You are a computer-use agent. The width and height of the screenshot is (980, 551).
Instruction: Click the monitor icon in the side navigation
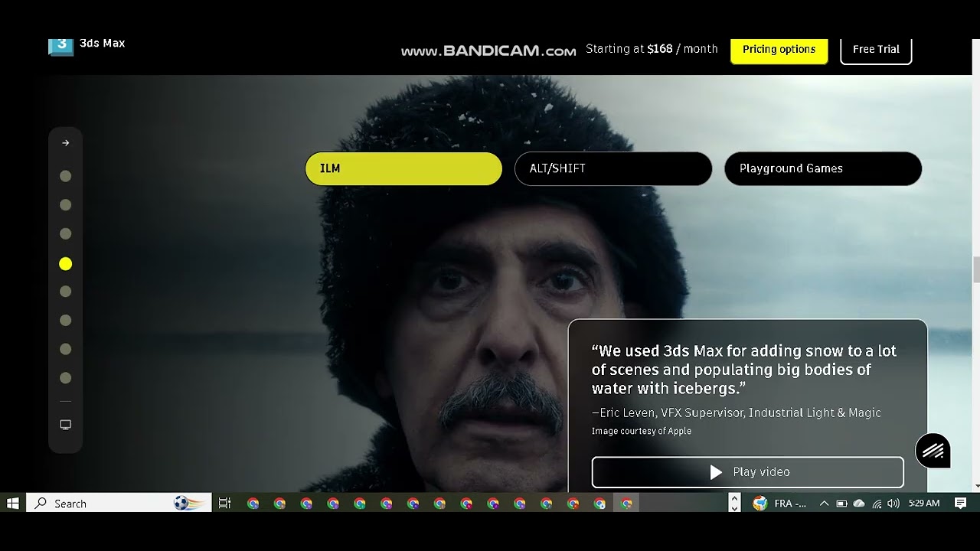66,425
